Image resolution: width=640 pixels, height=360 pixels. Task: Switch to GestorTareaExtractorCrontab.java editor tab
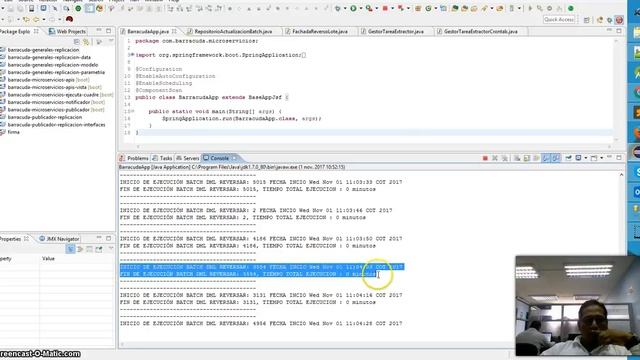(x=480, y=31)
